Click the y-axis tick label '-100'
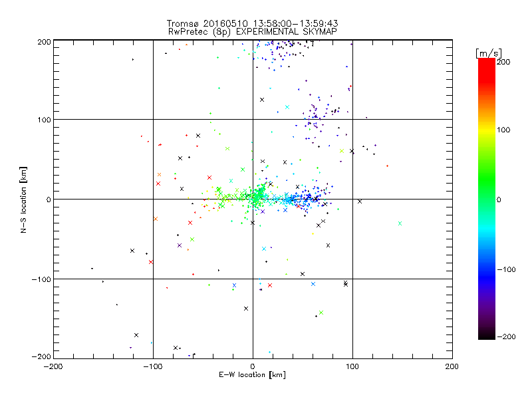The image size is (532, 399). (x=41, y=279)
